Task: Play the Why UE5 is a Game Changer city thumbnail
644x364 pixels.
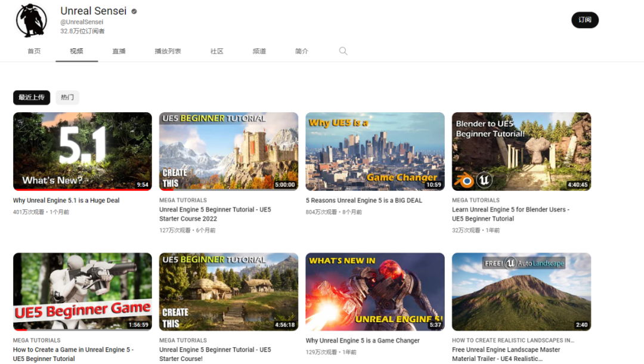Action: [375, 151]
